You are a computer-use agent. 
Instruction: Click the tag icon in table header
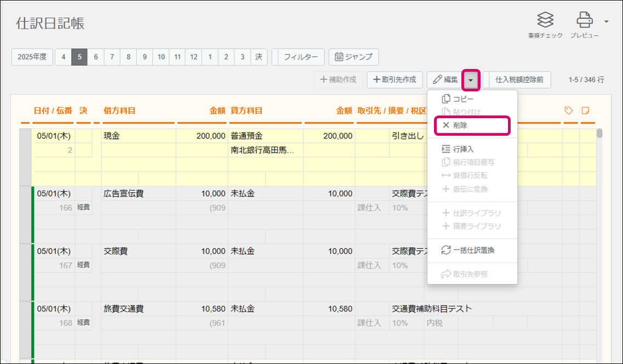pos(569,111)
